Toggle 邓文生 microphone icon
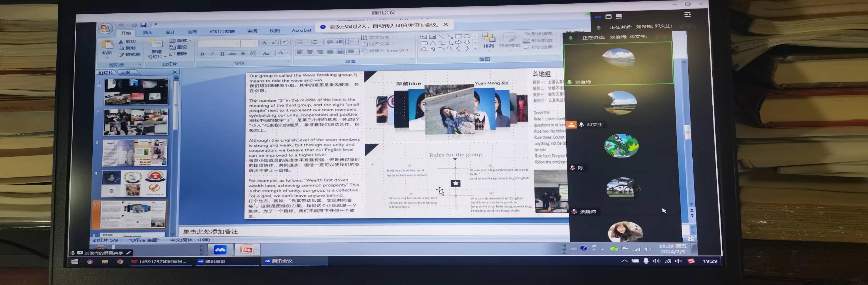The height and width of the screenshot is (285, 868). pyautogui.click(x=581, y=124)
